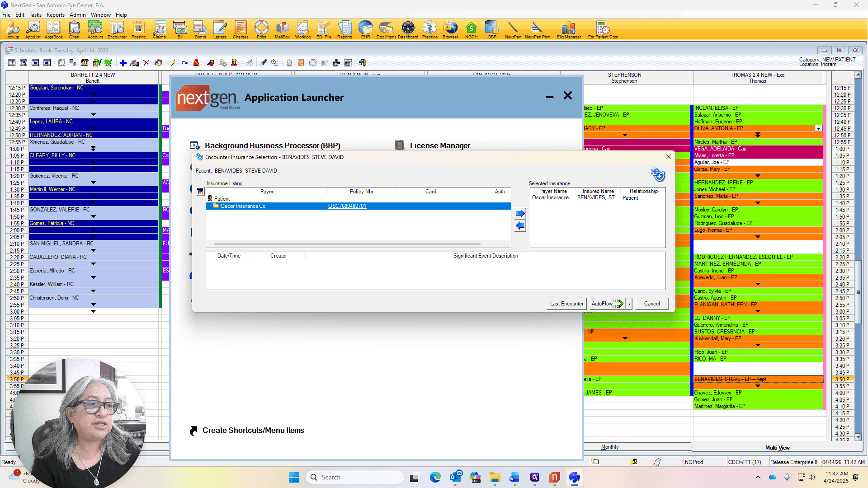Launch EHR from the toolbar
The width and height of the screenshot is (868, 488).
coord(365,30)
